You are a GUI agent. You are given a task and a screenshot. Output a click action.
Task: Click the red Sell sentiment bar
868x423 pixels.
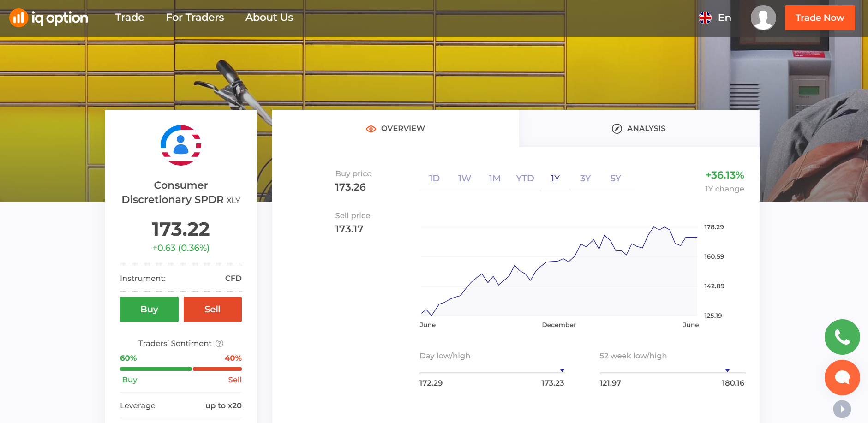pos(217,369)
